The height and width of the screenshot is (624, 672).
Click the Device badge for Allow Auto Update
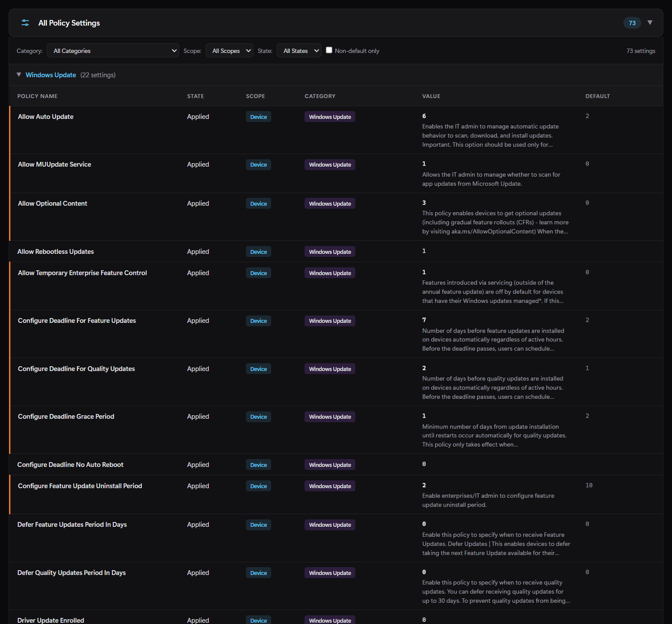259,117
